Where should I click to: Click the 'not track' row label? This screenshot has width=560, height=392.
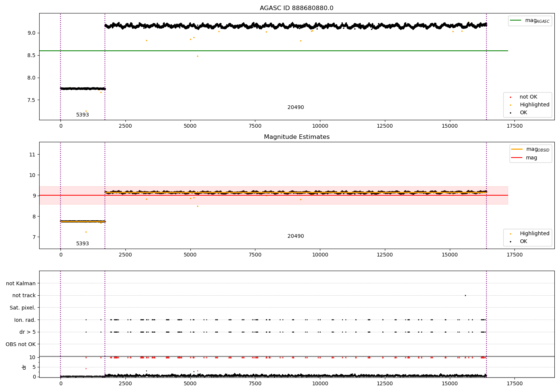tap(24, 295)
